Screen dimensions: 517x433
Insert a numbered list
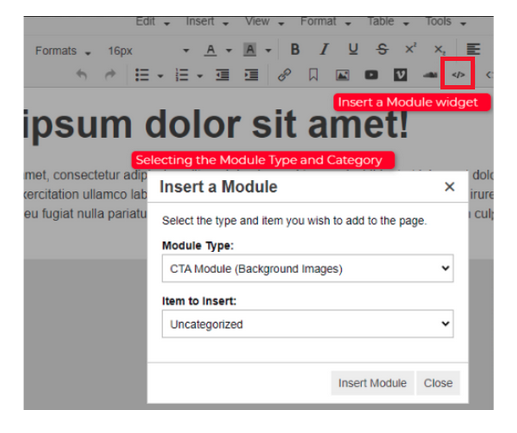click(182, 75)
